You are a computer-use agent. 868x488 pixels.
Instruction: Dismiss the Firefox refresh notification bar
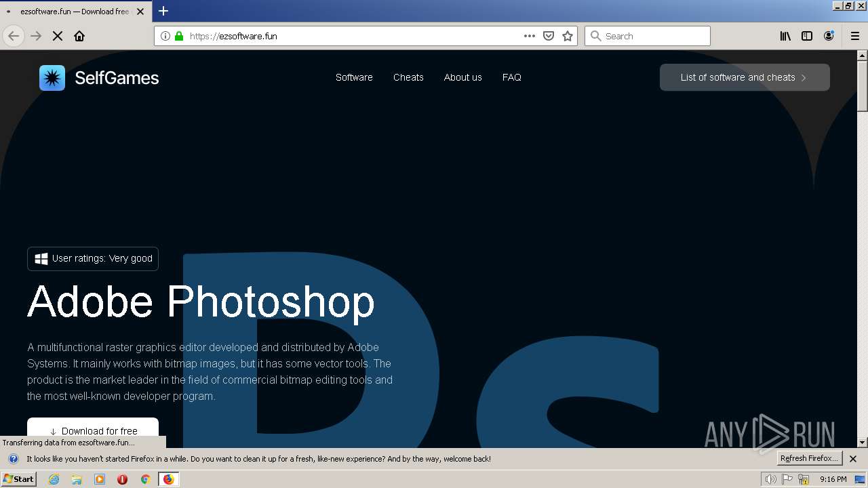click(x=853, y=459)
